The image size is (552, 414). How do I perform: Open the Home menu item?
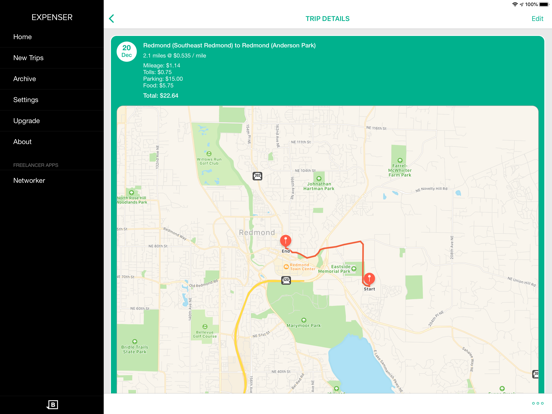[52, 37]
